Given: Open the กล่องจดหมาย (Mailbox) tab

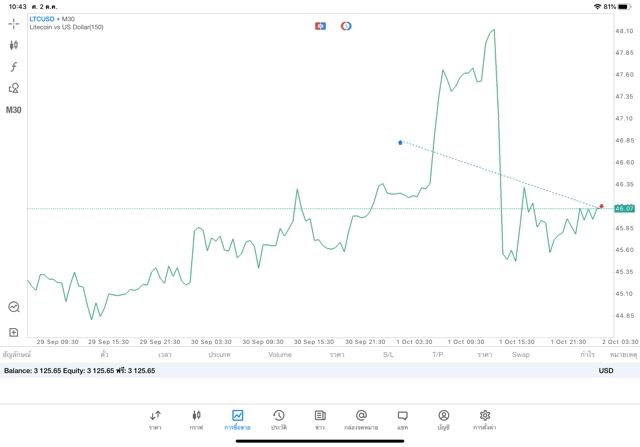Looking at the screenshot, I should tap(361, 419).
